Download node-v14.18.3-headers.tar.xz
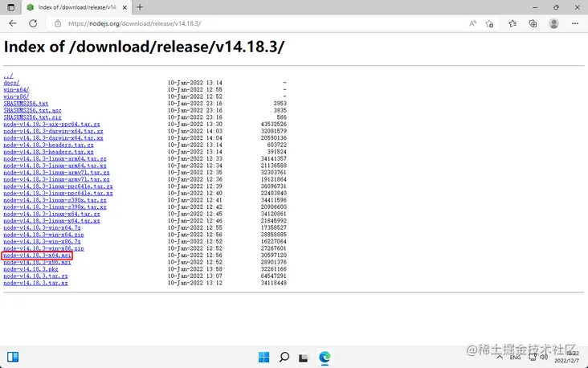 point(48,152)
